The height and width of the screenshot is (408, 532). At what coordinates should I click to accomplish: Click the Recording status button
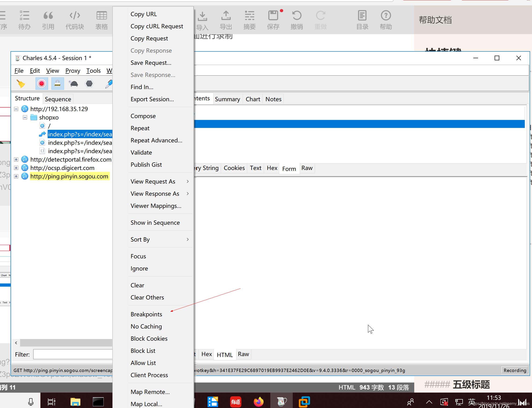click(x=514, y=370)
